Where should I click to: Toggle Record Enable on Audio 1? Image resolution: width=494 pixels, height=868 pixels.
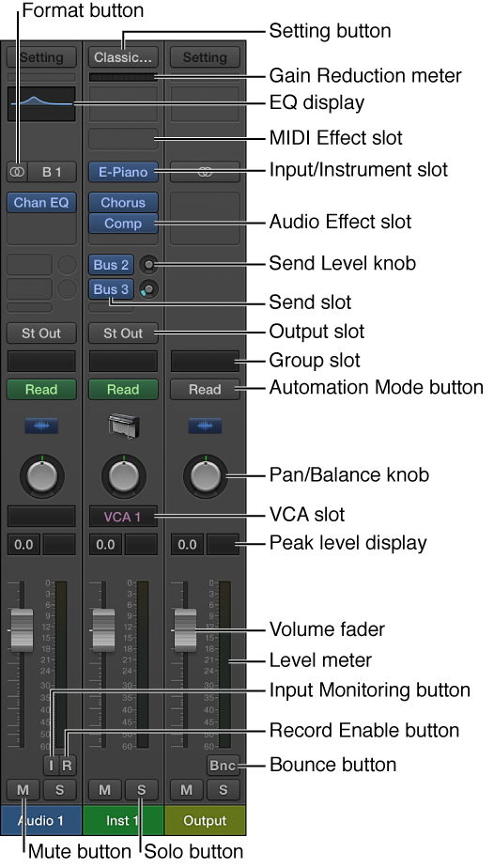[67, 766]
